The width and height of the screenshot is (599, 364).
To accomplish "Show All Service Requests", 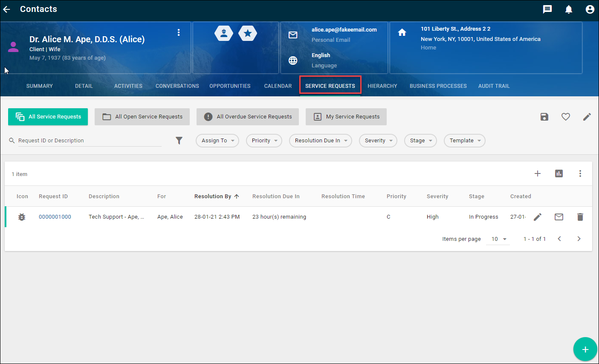I will pos(48,117).
